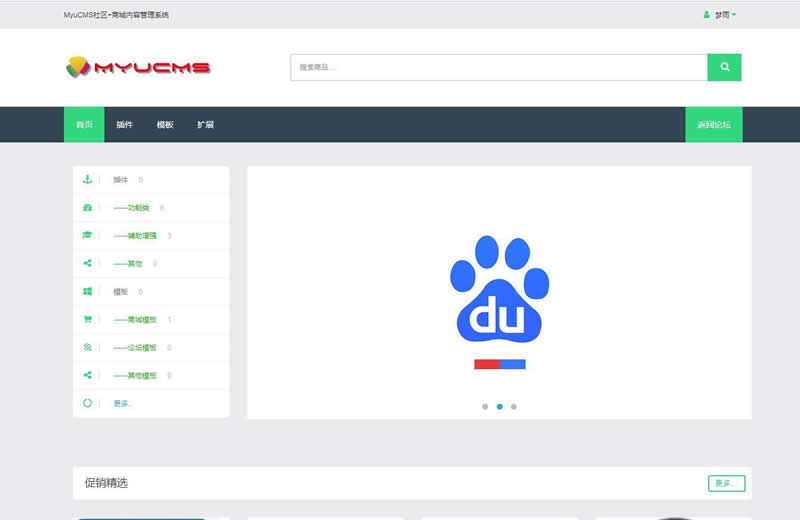The width and height of the screenshot is (800, 520).
Task: Open the 其他 plugin subcategory link
Action: pos(128,264)
